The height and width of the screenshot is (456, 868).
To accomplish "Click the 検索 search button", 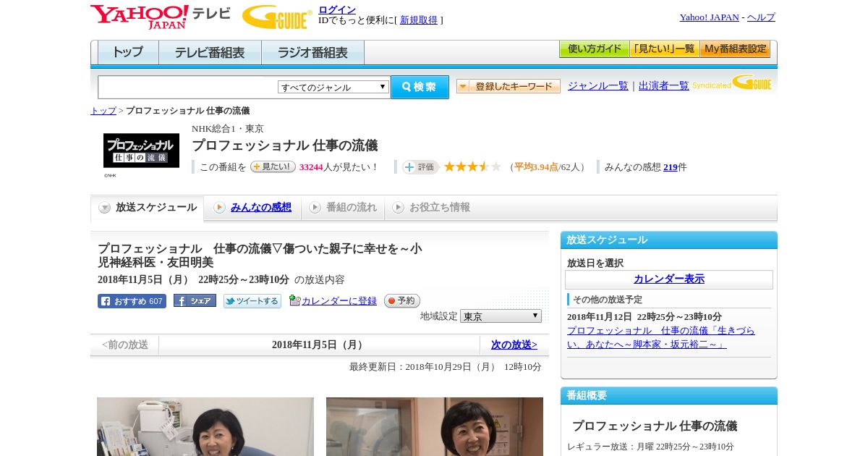I will coord(420,87).
